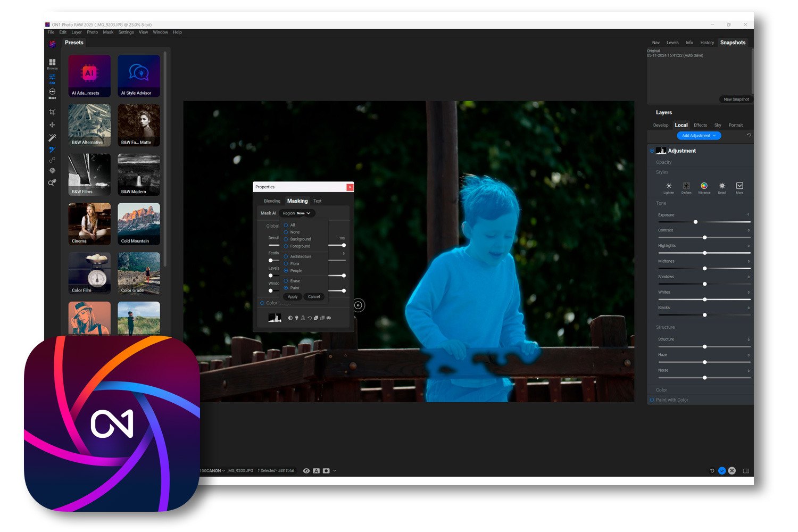Apply the Vibrance style
The image size is (798, 532).
[704, 188]
